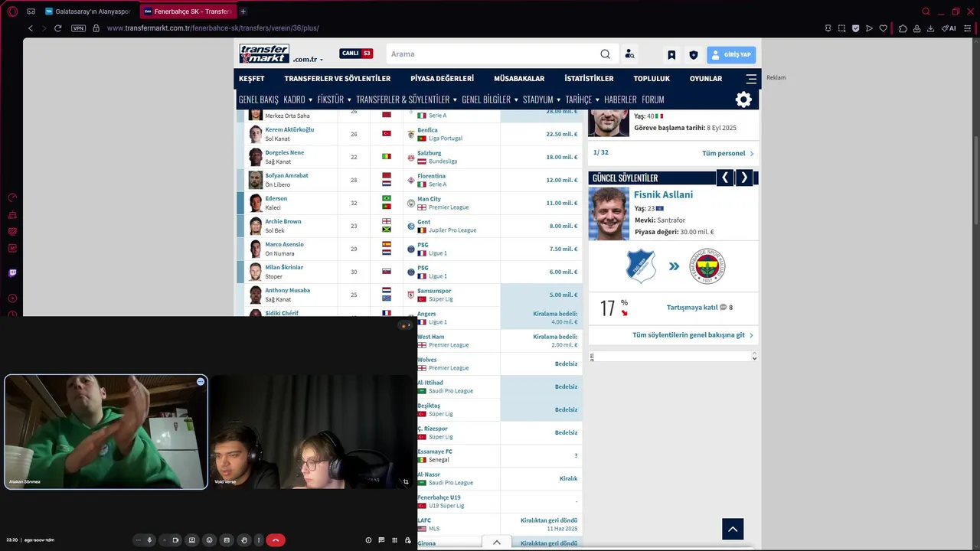This screenshot has height=551, width=980.
Task: Open the hamburger menu on Transfermarkt
Action: (751, 78)
